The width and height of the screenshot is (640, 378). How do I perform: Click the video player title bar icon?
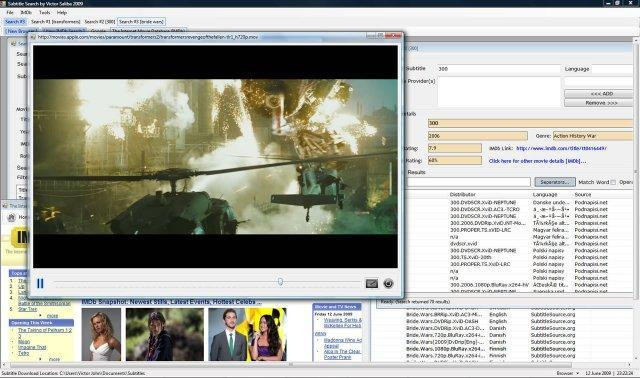coord(33,37)
